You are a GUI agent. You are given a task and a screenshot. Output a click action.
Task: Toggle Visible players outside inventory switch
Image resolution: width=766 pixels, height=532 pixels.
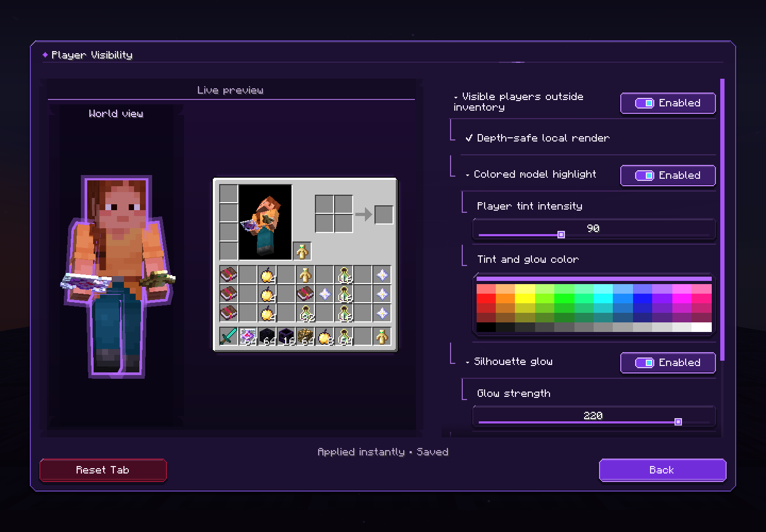[x=668, y=103]
